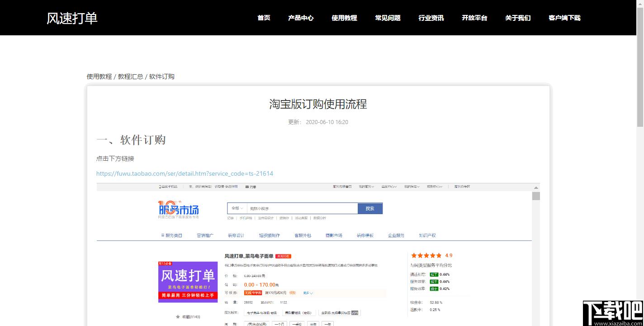Click the price 0.00 - 170.00
This screenshot has width=644, height=326.
pos(260,285)
